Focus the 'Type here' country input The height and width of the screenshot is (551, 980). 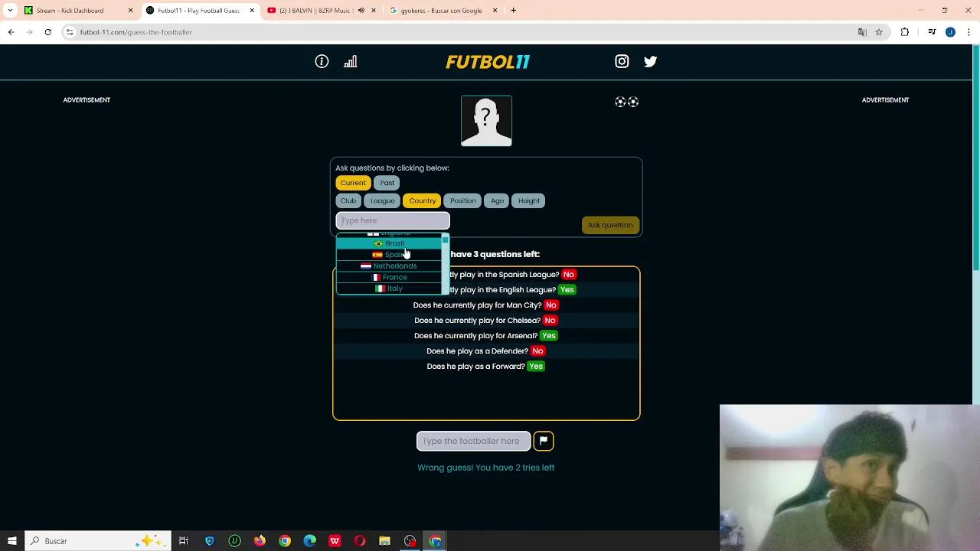393,220
